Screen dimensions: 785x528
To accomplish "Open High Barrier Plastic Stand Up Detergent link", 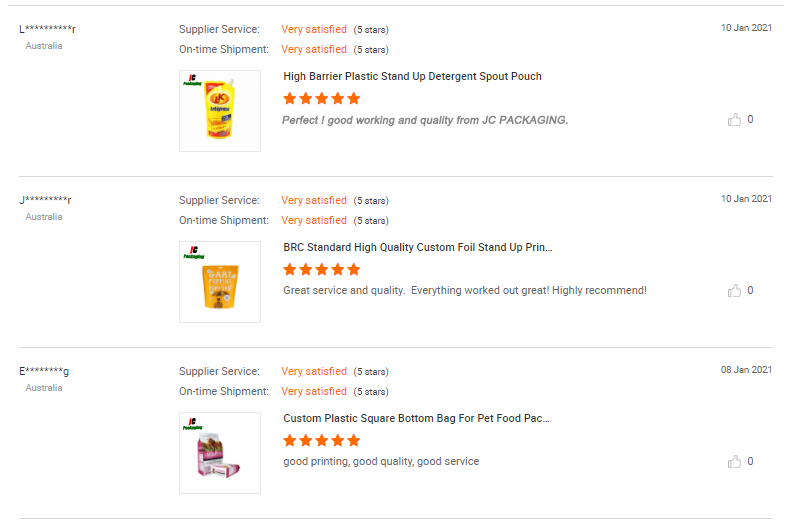I will click(x=412, y=76).
